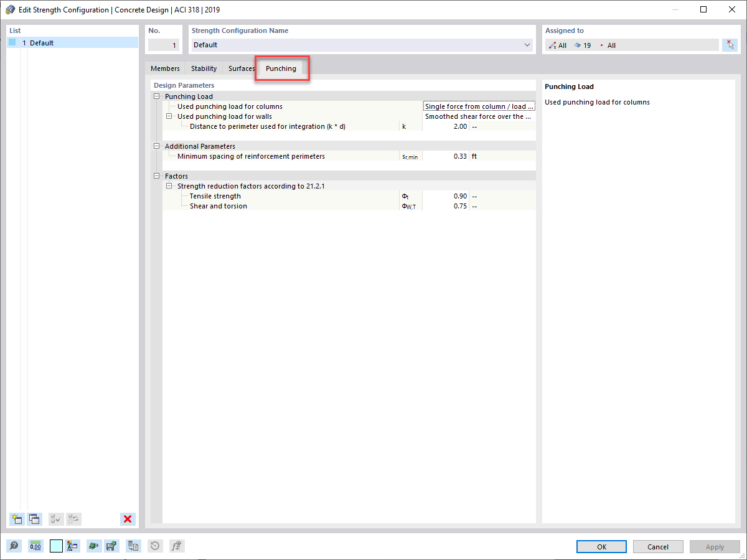747x560 pixels.
Task: Select the Punching tab
Action: click(x=281, y=68)
